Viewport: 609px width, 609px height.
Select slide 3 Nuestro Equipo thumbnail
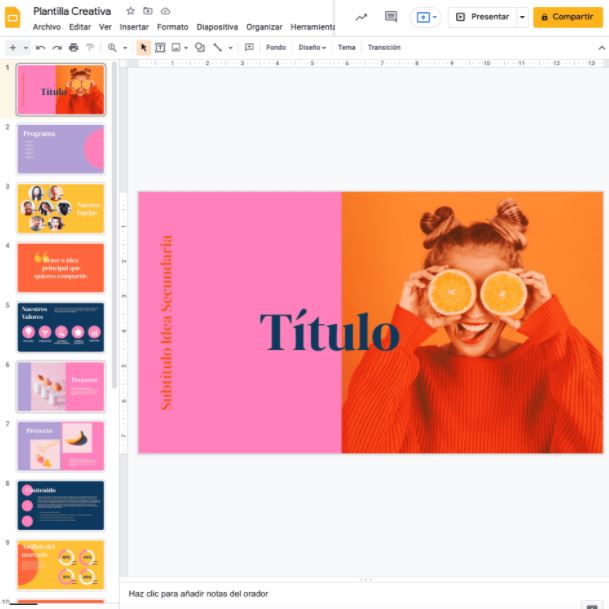(x=61, y=209)
